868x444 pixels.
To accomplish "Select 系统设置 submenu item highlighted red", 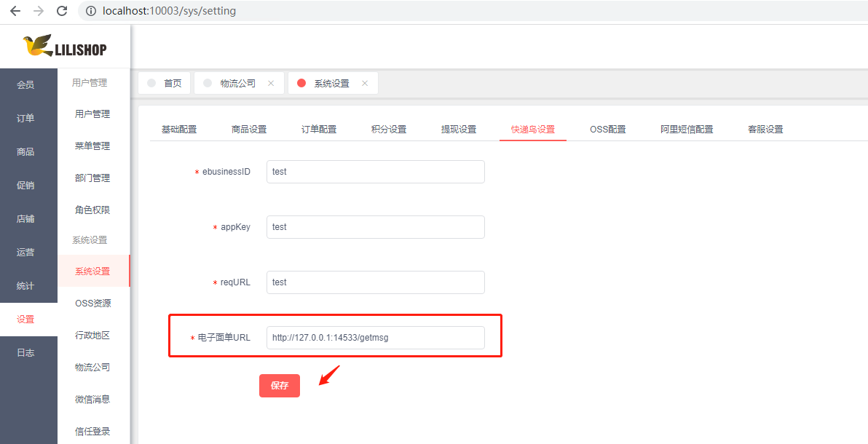I will [x=93, y=271].
